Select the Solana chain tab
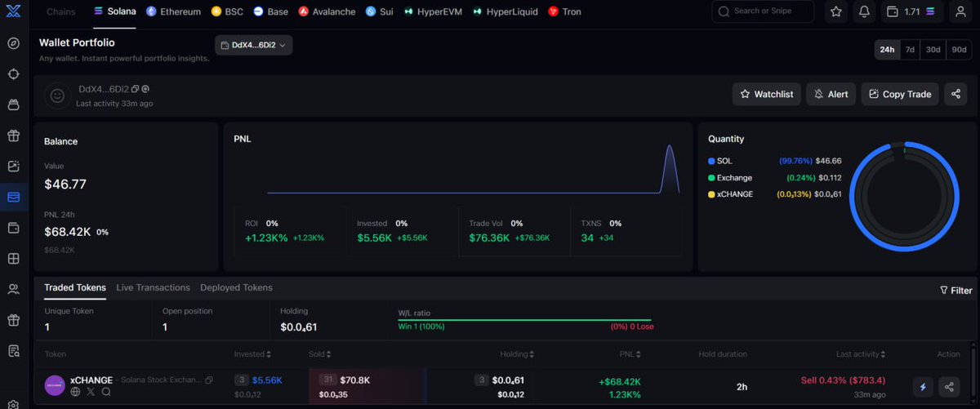 114,11
